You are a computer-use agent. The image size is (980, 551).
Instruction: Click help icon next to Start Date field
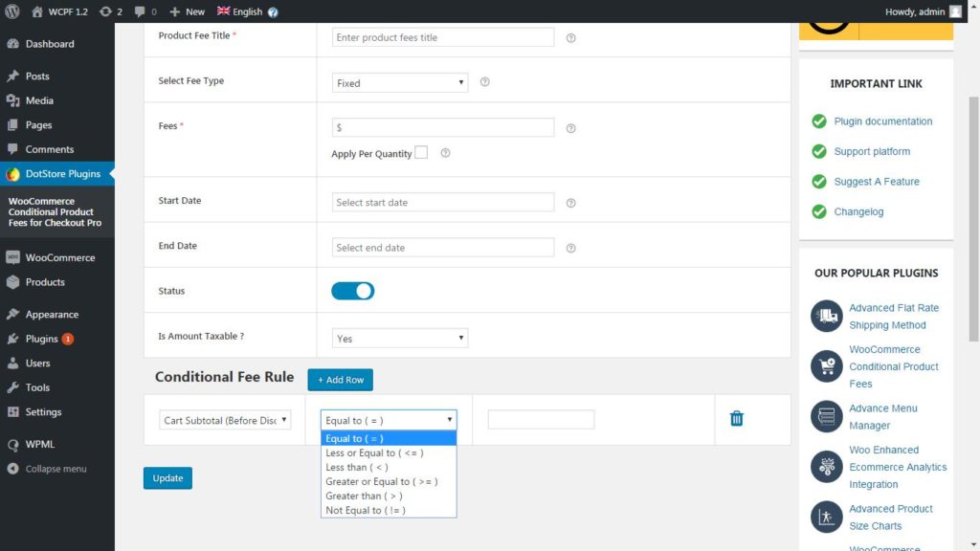tap(571, 203)
